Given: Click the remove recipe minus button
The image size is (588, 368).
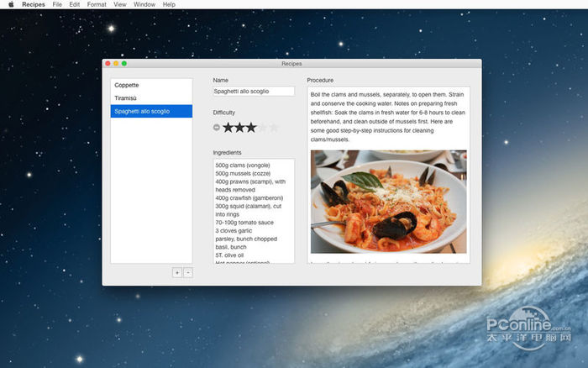Looking at the screenshot, I should (x=188, y=272).
